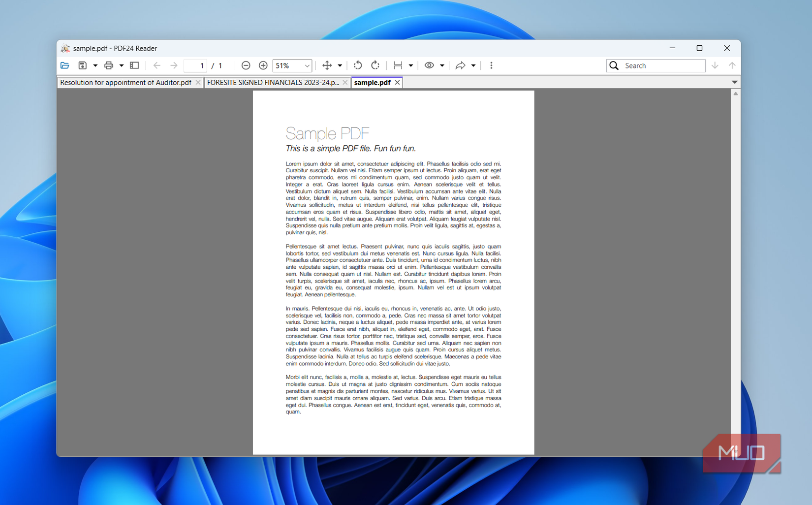
Task: Rotate the page clockwise
Action: click(x=375, y=65)
